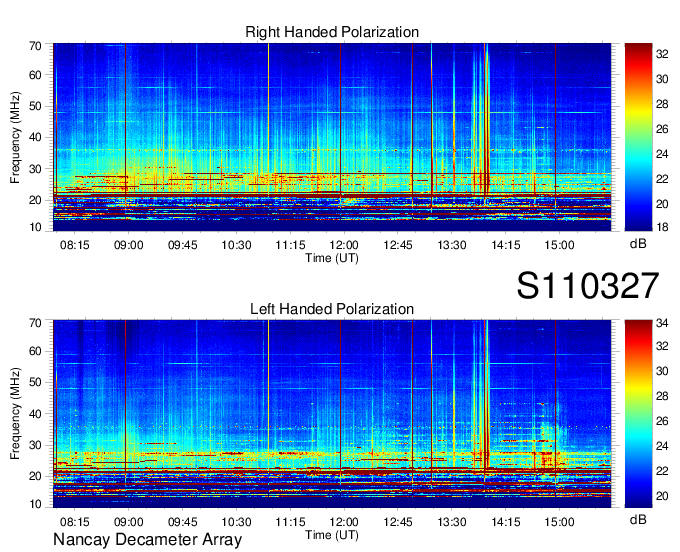Click the 10:30 time tick of Left Handed plot

(x=236, y=522)
